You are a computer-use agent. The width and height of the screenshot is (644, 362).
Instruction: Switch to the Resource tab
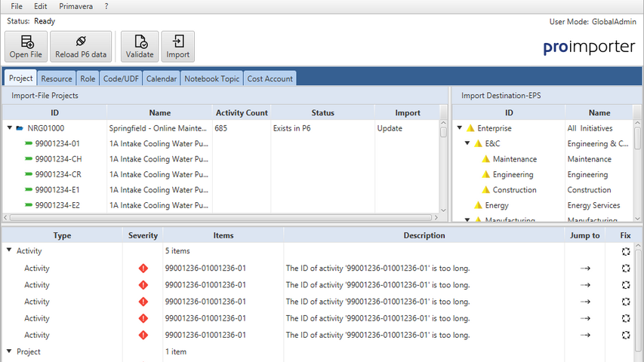click(x=57, y=78)
